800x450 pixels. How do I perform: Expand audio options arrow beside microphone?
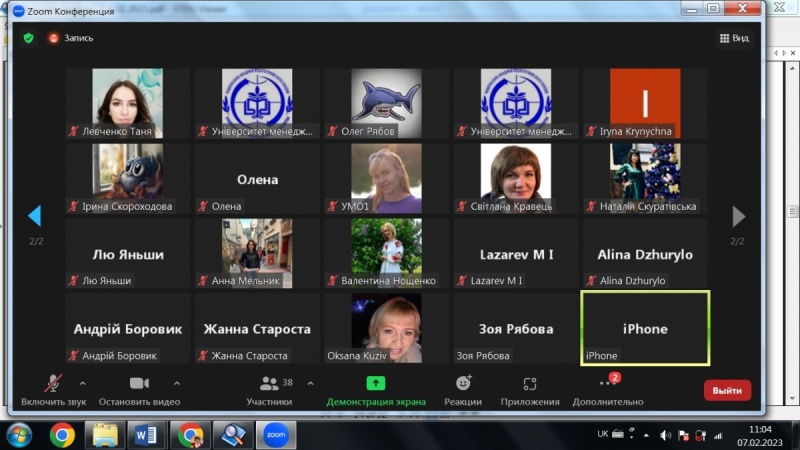82,383
